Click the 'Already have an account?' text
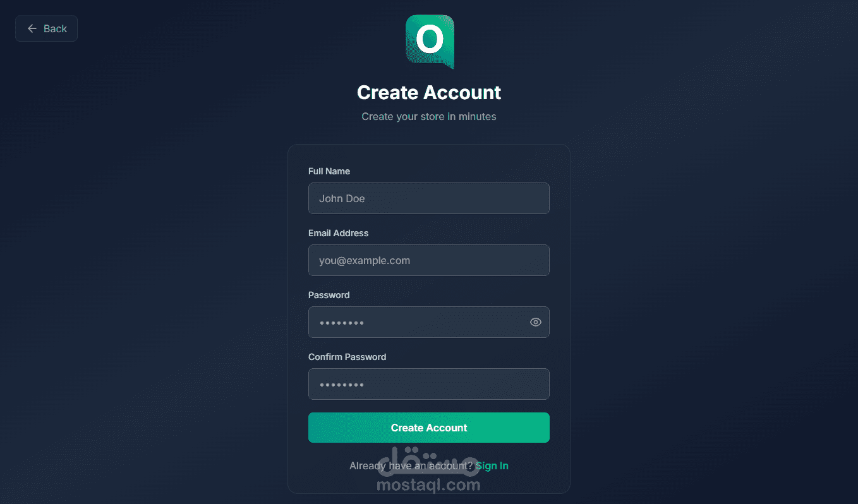The height and width of the screenshot is (504, 858). coord(411,465)
